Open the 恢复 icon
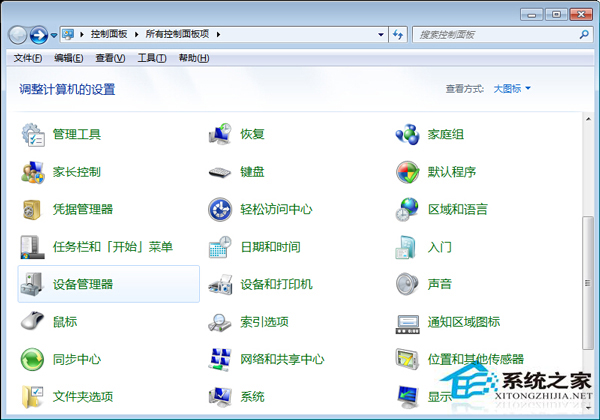600x420 pixels. [220, 134]
